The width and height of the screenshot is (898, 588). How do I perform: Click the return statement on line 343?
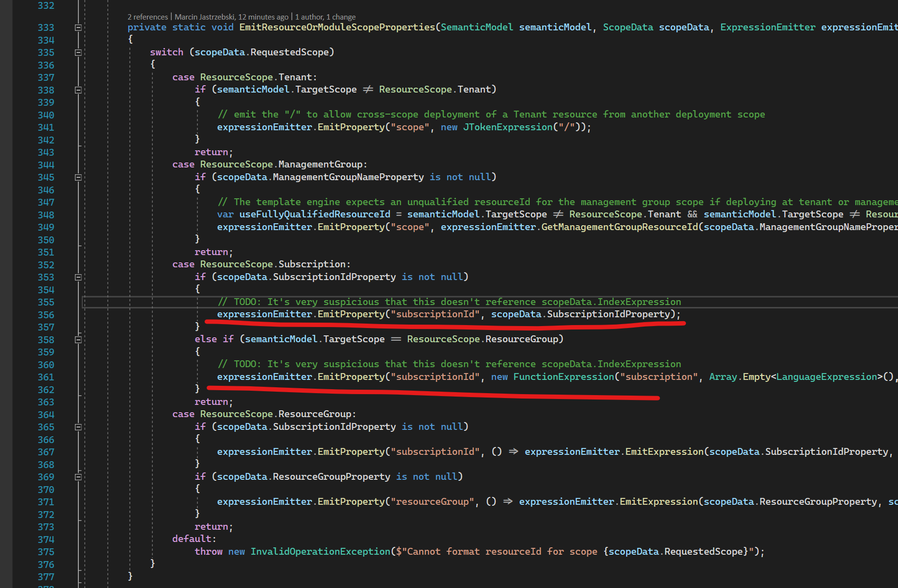212,152
